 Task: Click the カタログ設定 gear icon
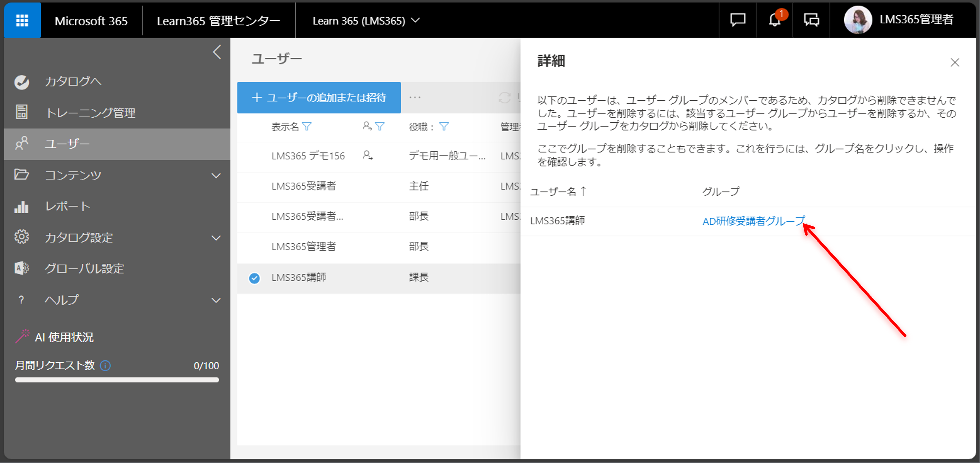tap(22, 237)
